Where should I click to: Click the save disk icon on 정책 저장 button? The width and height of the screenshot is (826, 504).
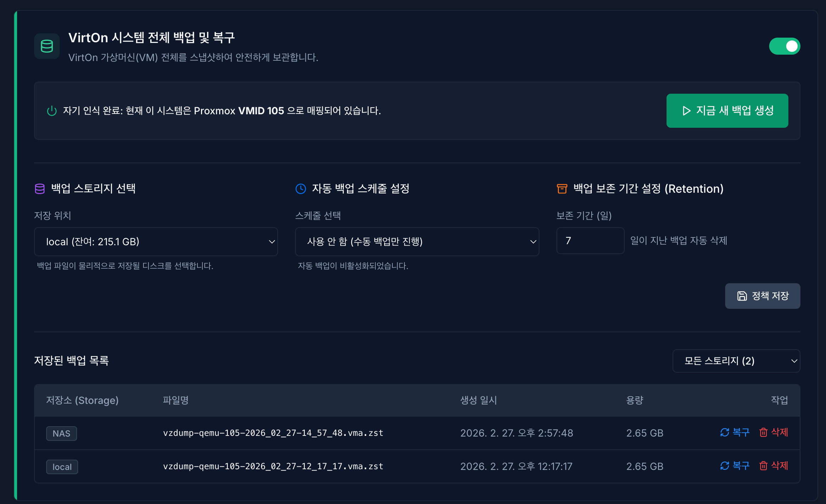(x=742, y=296)
